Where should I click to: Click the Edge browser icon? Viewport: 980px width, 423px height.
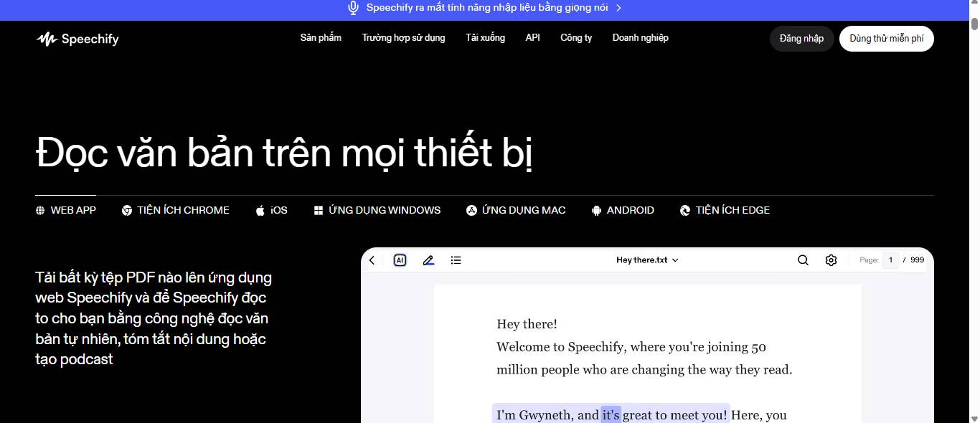685,211
